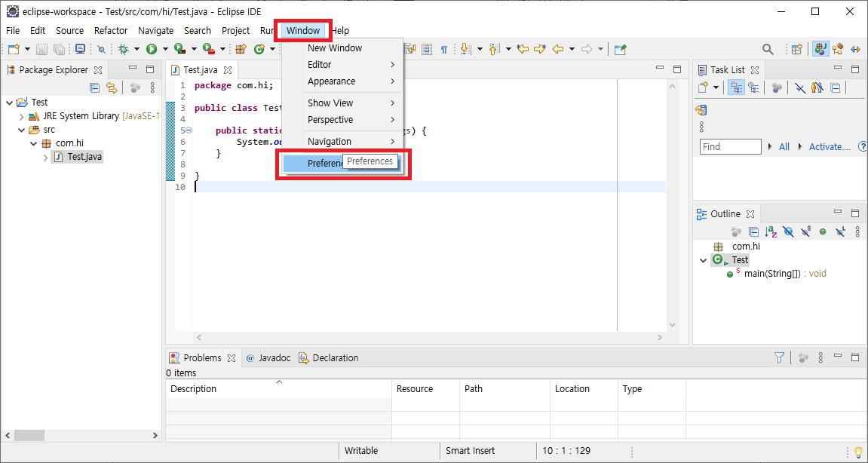
Task: Click the New Java Package icon
Action: point(241,49)
